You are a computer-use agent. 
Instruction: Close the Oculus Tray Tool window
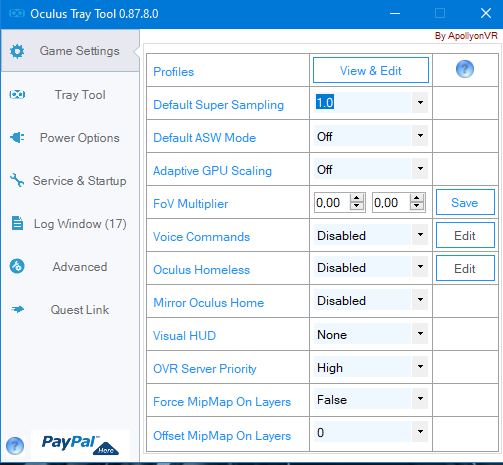coord(486,13)
